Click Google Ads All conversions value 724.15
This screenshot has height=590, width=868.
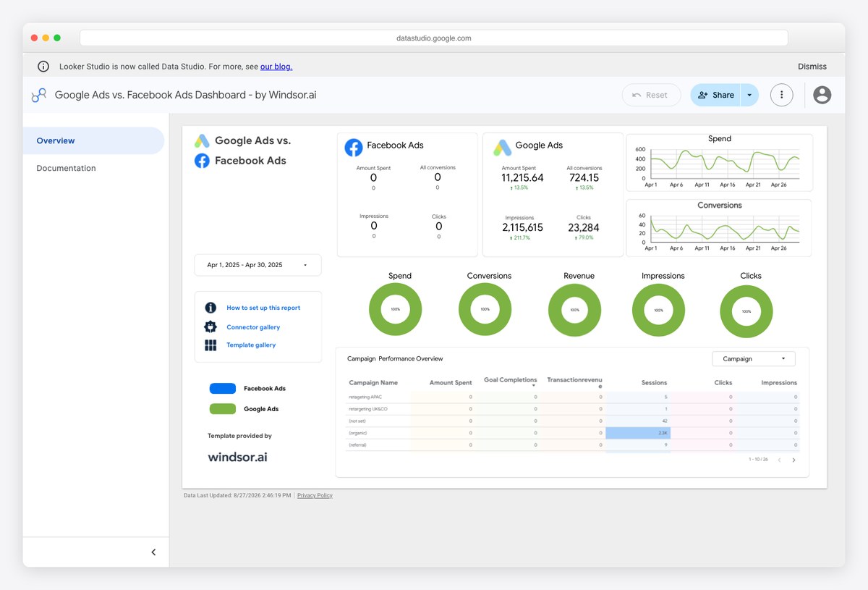(584, 178)
